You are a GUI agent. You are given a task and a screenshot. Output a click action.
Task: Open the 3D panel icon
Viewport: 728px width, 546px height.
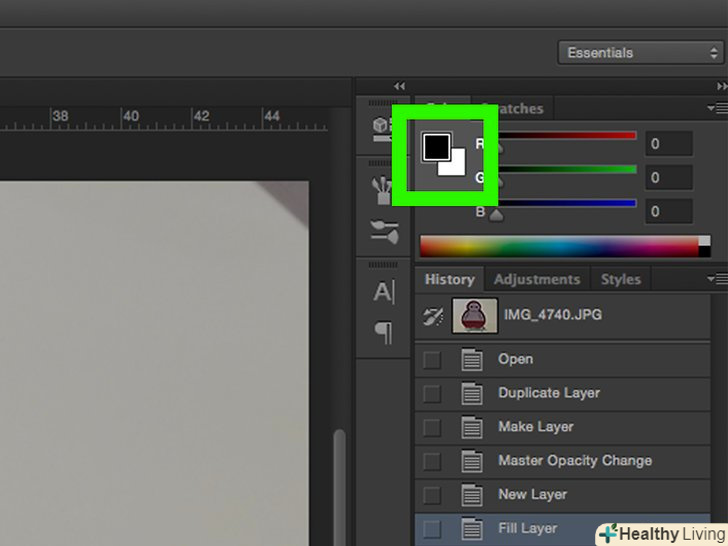[382, 126]
